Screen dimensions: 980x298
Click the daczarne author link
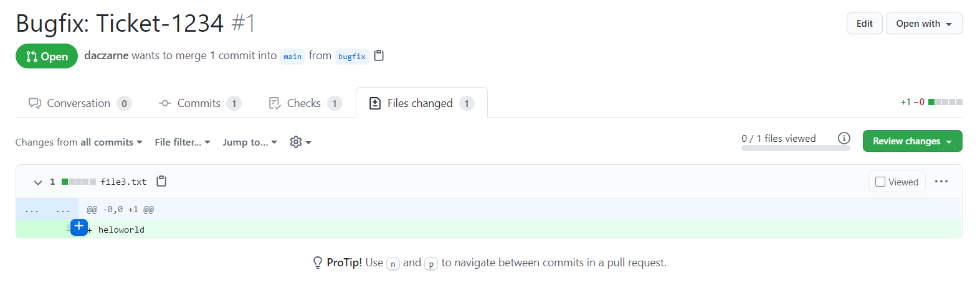point(106,55)
